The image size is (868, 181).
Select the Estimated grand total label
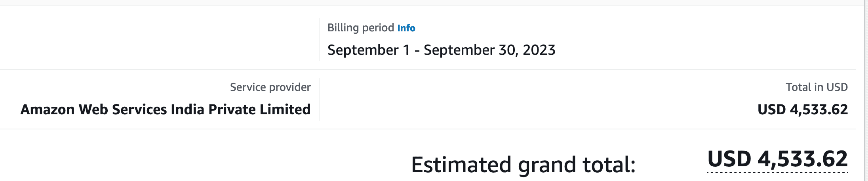(x=523, y=165)
